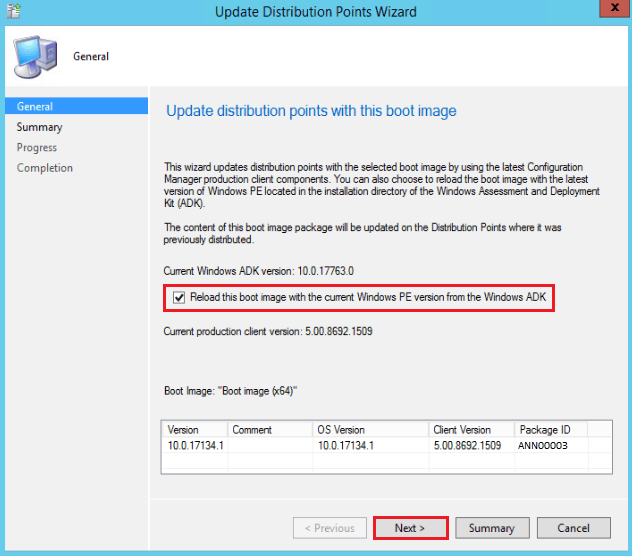Click the Next > button

(x=410, y=528)
